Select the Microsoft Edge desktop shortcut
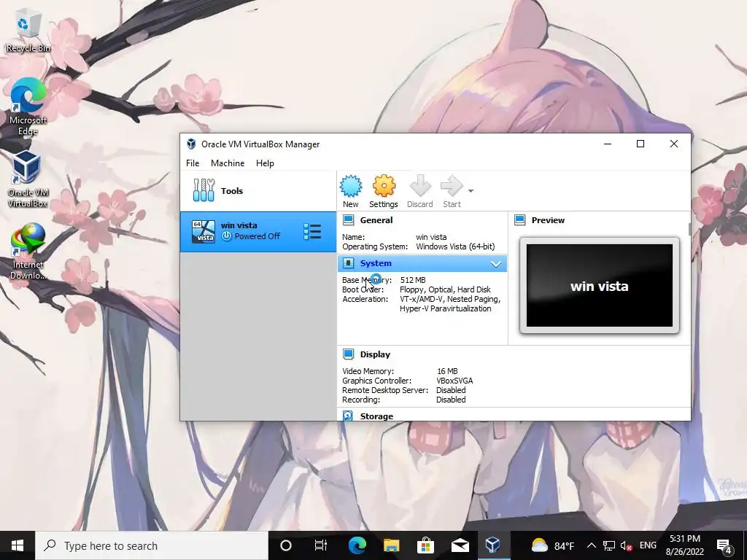The height and width of the screenshot is (560, 747). click(28, 107)
